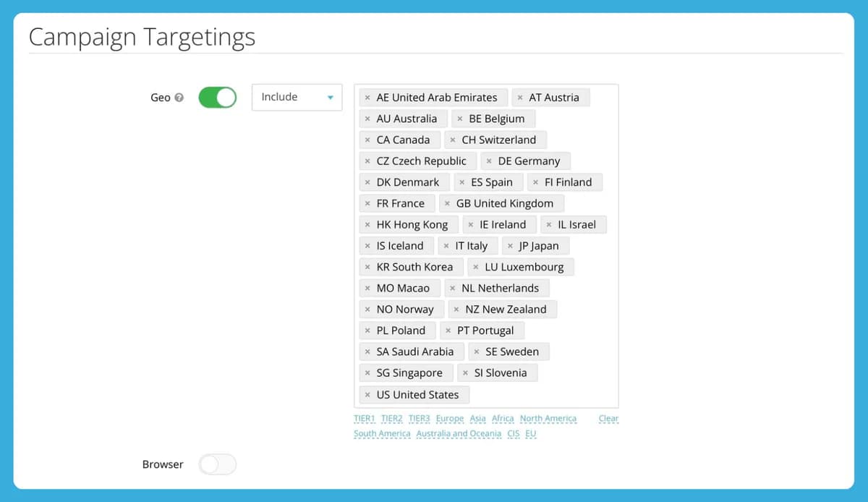The height and width of the screenshot is (502, 868).
Task: Remove the IL Israel tag
Action: coord(549,225)
